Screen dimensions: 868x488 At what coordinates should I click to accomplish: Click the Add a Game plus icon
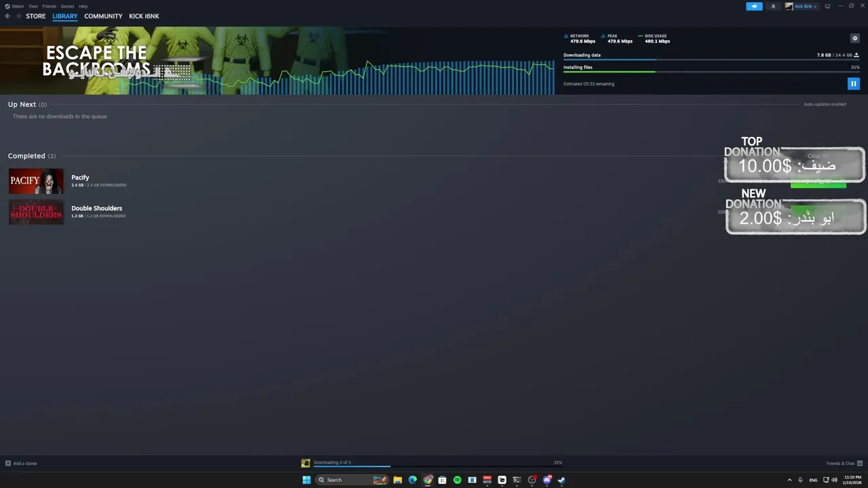(x=8, y=464)
